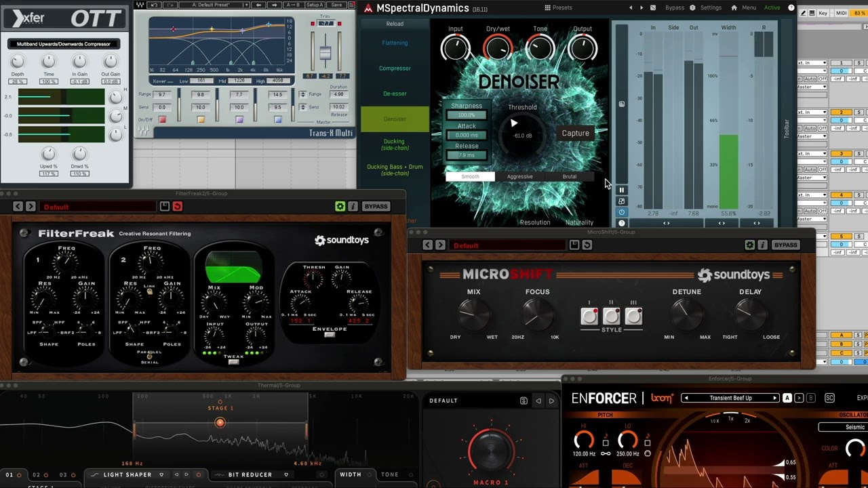Screen dimensions: 868x488
Task: Next preset arrow in FilterFreak toolbar
Action: (x=31, y=206)
